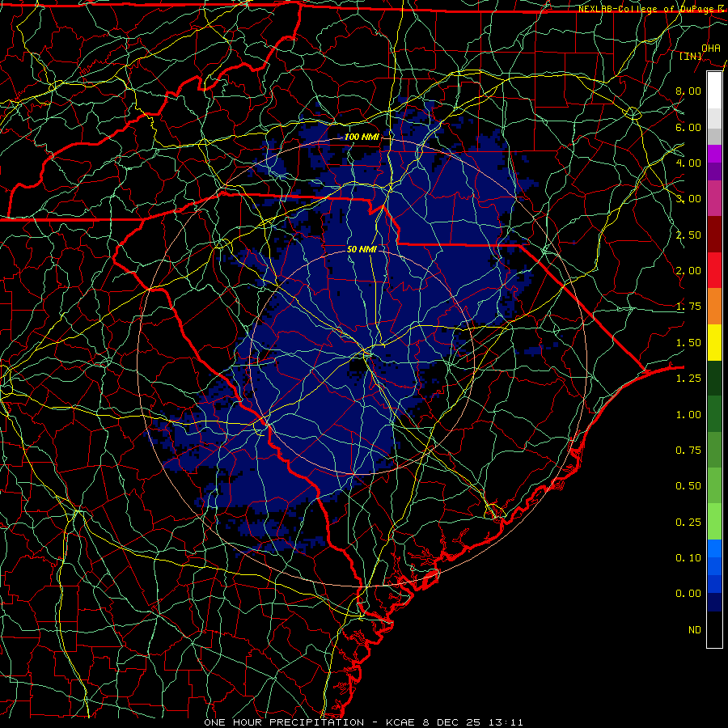
Task: Click the yellow swatch in the precipitation legend
Action: pos(714,342)
